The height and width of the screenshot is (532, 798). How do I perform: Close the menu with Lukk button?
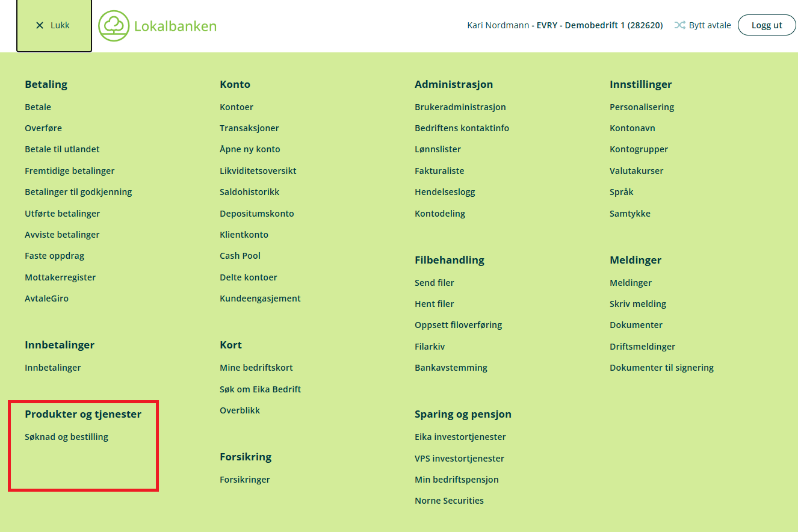(54, 25)
